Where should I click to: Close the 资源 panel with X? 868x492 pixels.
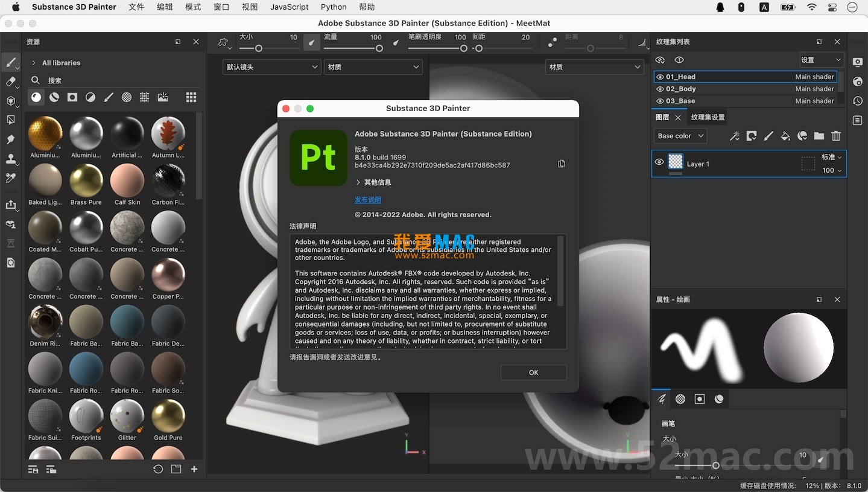pyautogui.click(x=196, y=42)
